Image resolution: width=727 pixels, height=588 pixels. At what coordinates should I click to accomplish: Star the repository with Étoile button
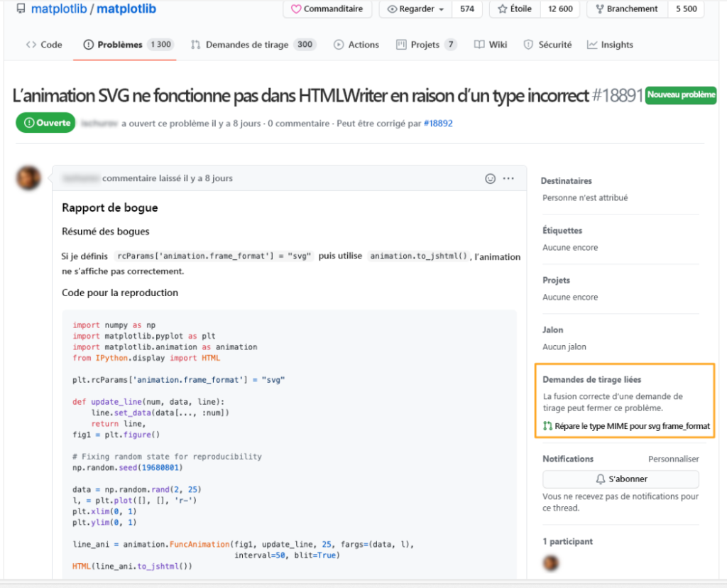point(515,9)
